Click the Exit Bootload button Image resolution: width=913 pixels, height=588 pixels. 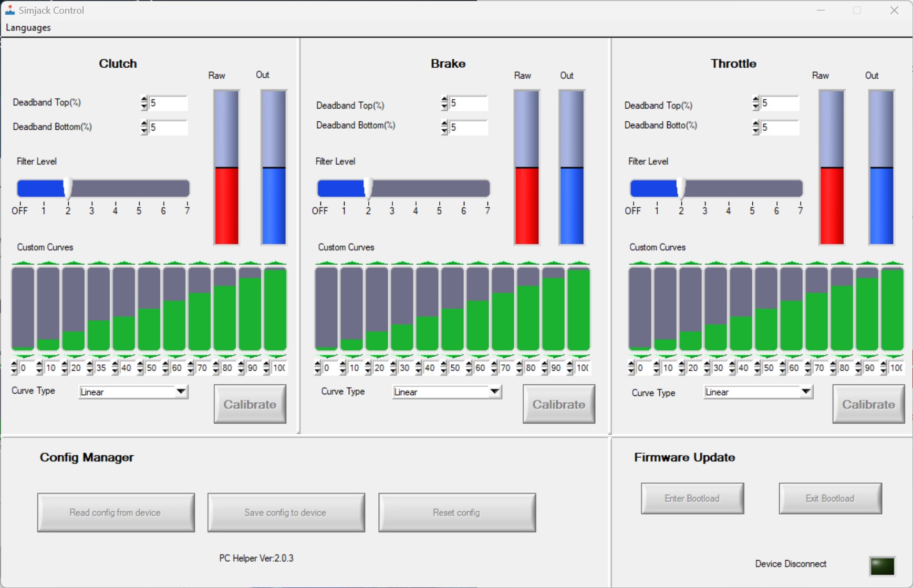pyautogui.click(x=830, y=498)
